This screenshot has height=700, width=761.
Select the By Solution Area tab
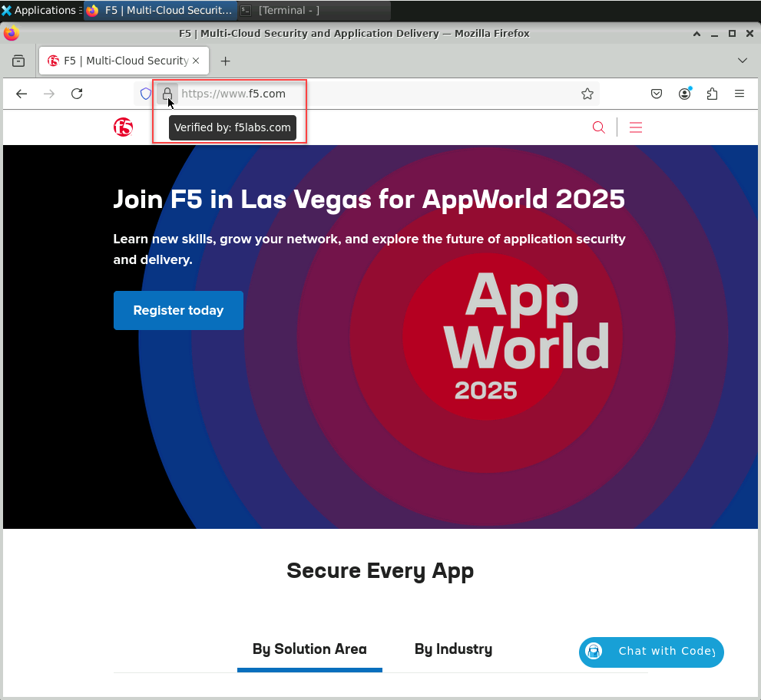coord(309,649)
